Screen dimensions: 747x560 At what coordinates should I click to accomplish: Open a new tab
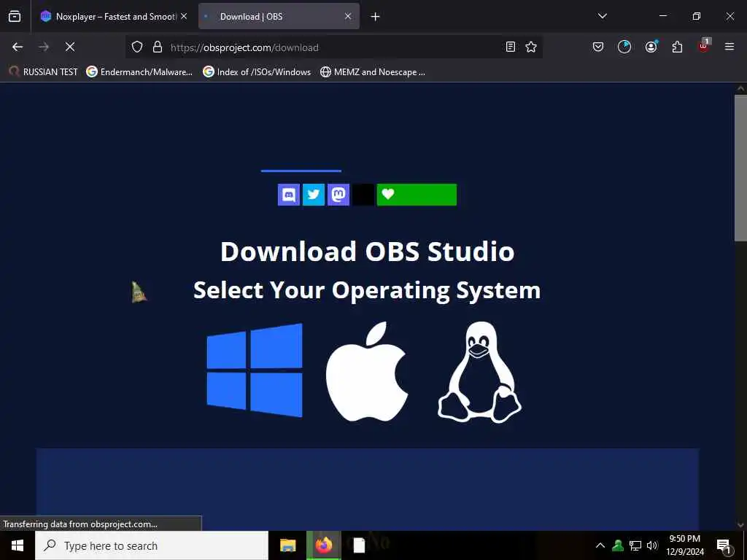coord(376,17)
